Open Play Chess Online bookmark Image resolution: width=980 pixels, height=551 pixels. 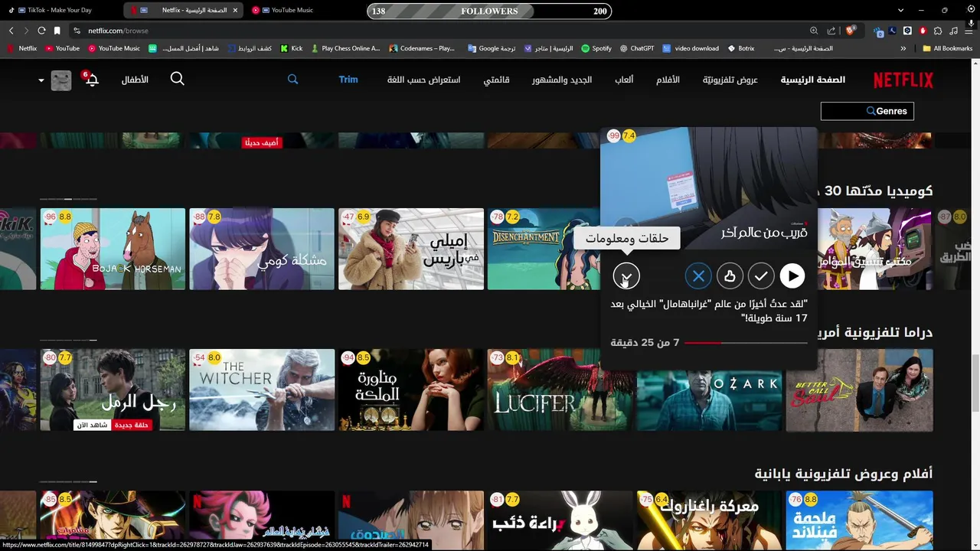[x=345, y=48]
